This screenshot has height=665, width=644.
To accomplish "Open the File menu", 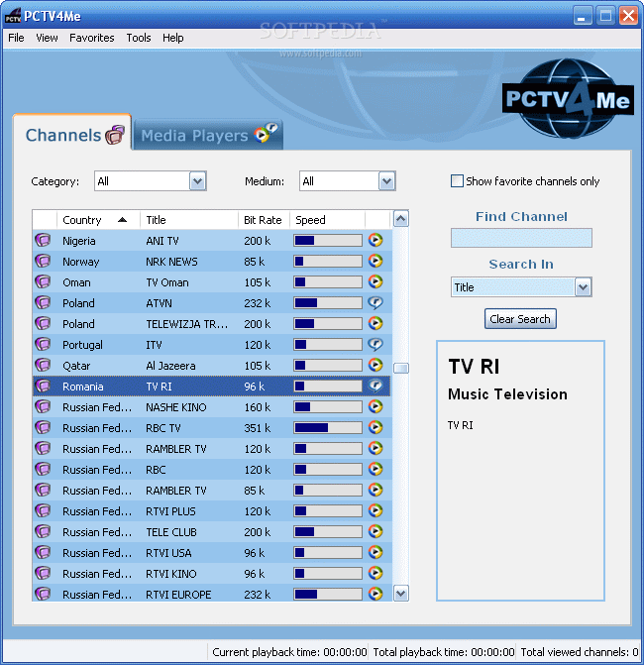I will (x=16, y=38).
